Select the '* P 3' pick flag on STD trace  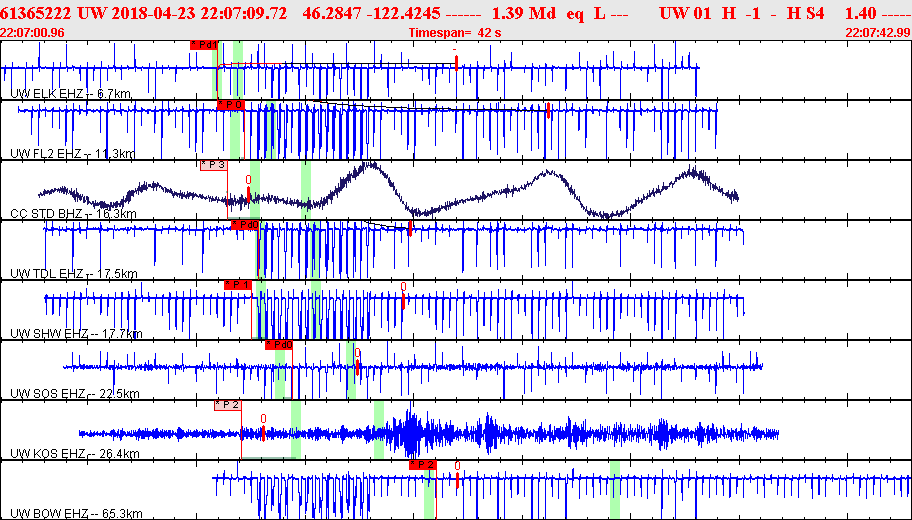click(213, 165)
